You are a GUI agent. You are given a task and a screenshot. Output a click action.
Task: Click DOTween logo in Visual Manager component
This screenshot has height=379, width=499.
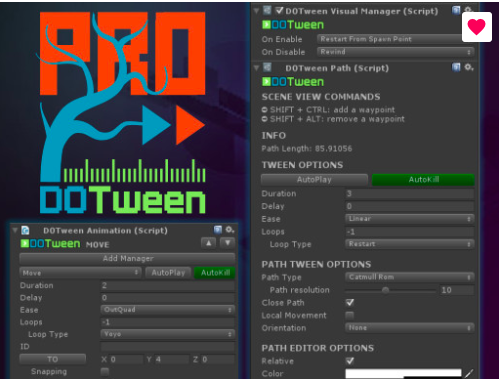pos(293,25)
